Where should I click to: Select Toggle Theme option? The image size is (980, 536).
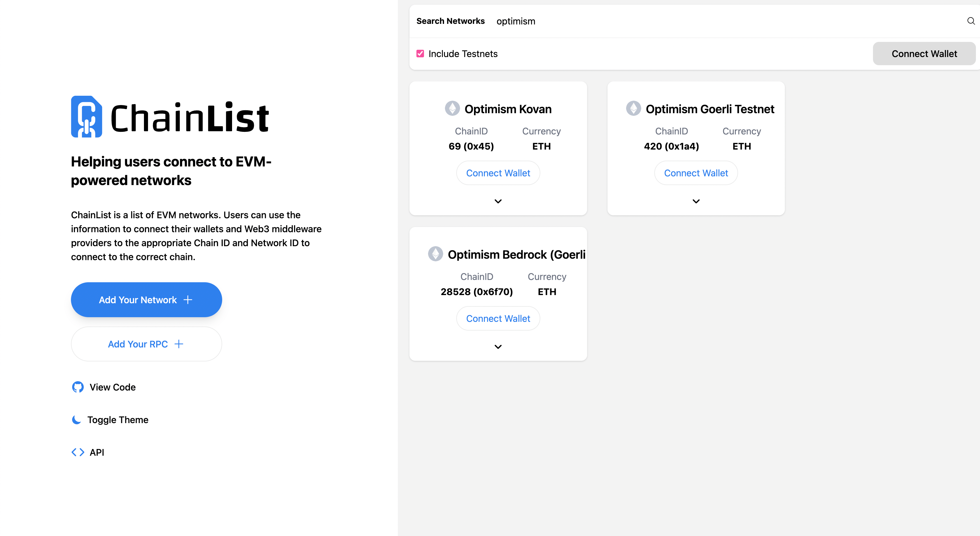pos(118,420)
